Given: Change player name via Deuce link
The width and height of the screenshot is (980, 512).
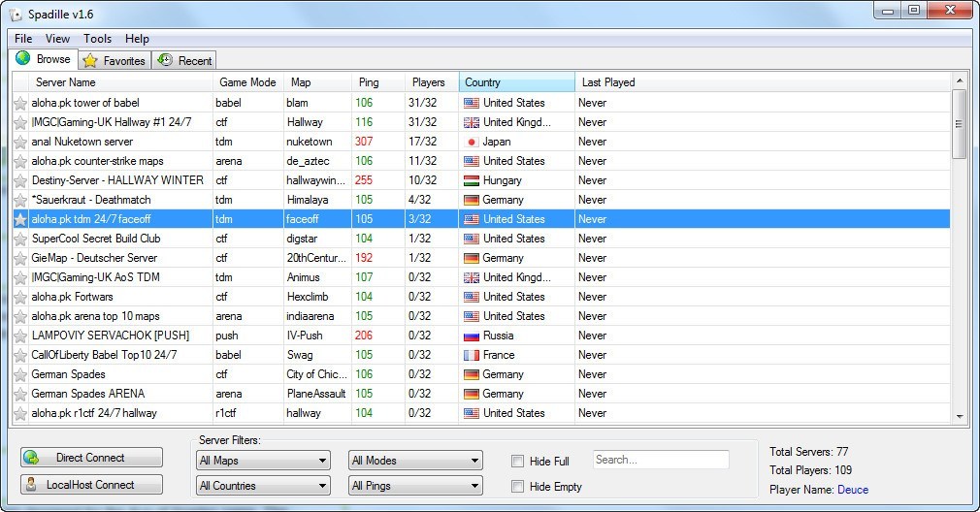Looking at the screenshot, I should (853, 490).
